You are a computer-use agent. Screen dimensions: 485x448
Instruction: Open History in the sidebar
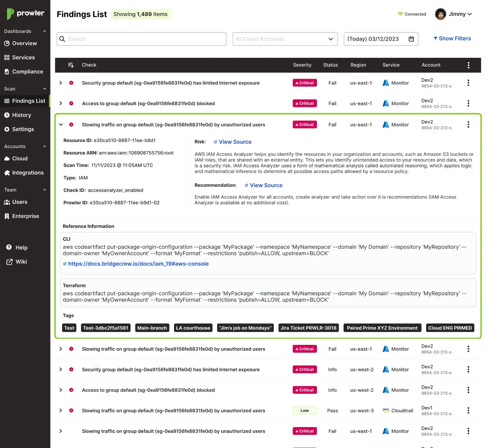pos(18,115)
